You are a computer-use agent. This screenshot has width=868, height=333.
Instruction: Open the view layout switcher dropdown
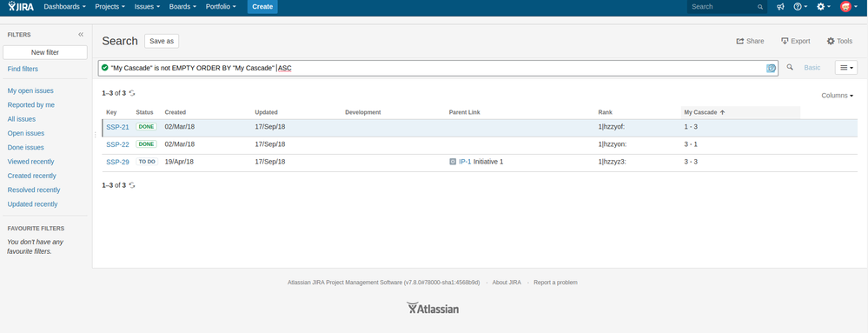846,68
